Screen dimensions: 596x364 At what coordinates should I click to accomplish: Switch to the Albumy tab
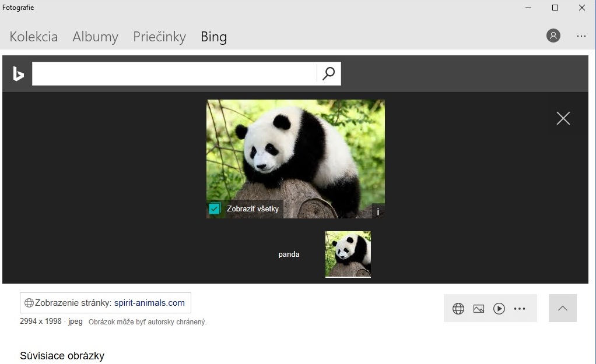(x=96, y=37)
